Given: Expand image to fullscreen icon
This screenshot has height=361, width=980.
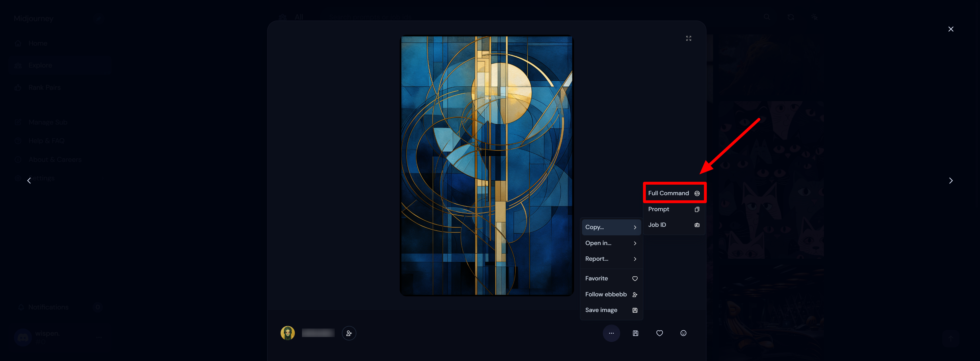Looking at the screenshot, I should (689, 38).
